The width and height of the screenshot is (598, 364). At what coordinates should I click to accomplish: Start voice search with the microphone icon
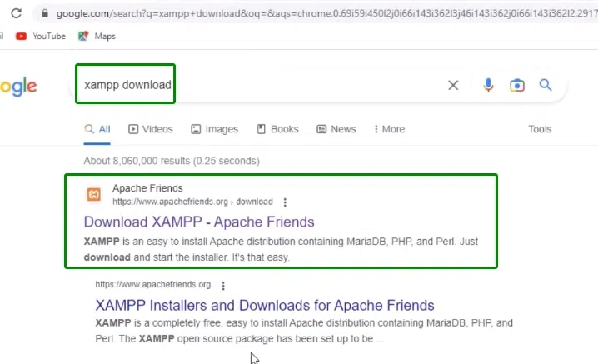488,85
